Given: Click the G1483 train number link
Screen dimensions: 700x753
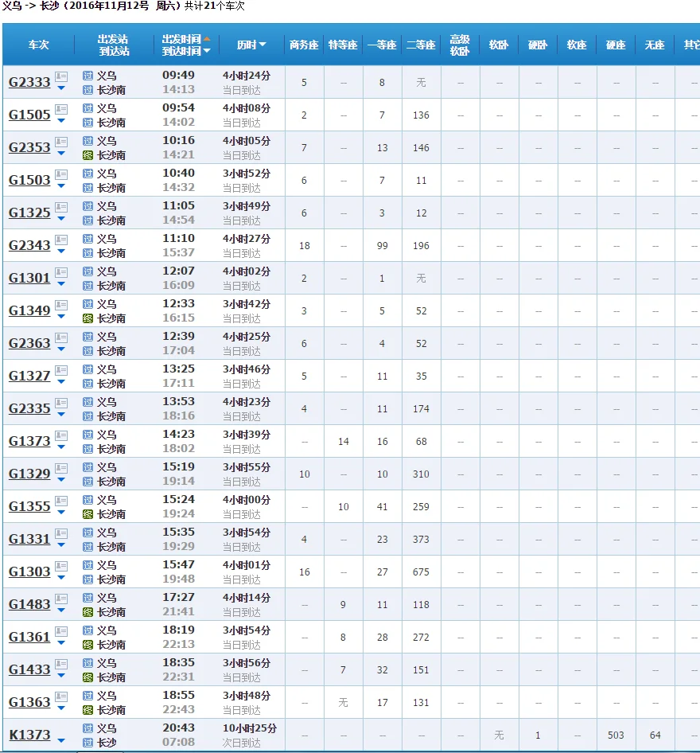Looking at the screenshot, I should click(x=29, y=605).
